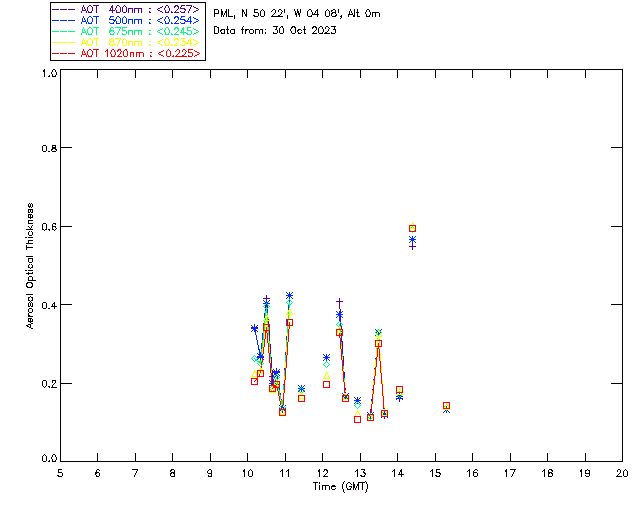Click the red square point at hour 12
This screenshot has width=640, height=512.
coord(326,384)
